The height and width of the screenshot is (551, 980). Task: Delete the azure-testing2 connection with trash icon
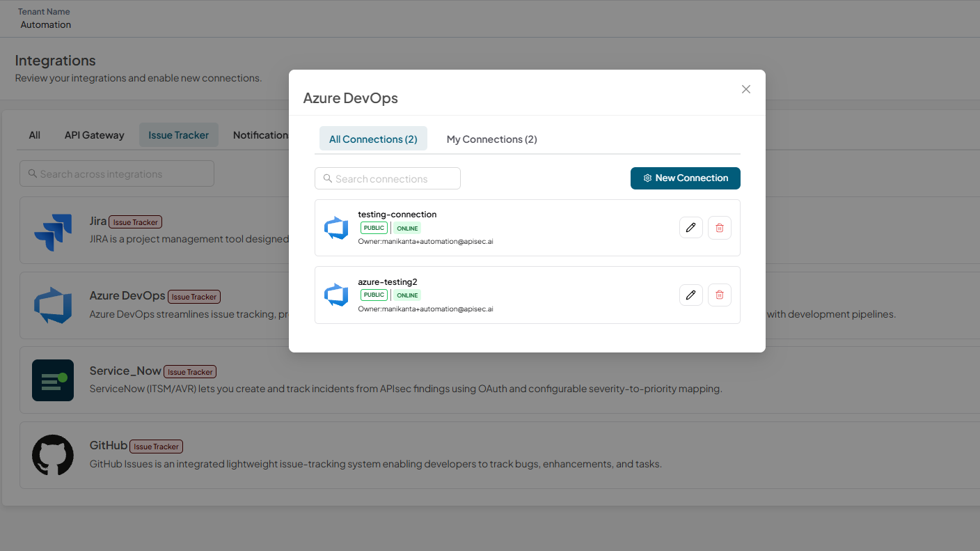pyautogui.click(x=720, y=295)
